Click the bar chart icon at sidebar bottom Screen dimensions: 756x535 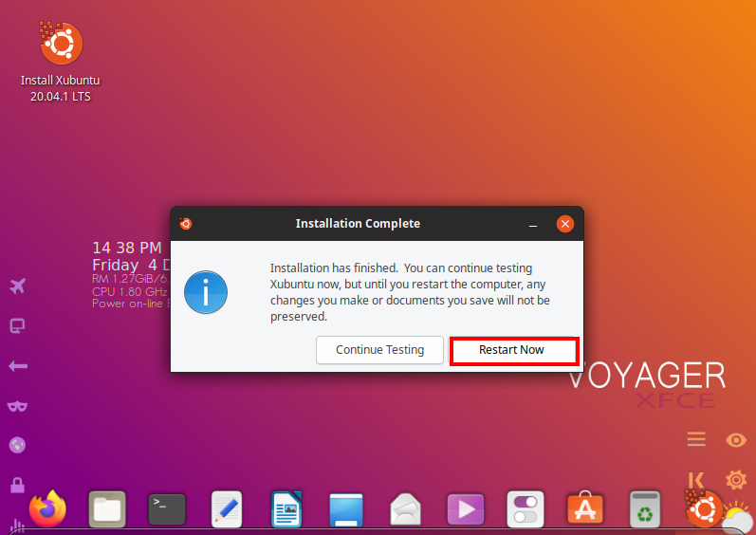[17, 526]
